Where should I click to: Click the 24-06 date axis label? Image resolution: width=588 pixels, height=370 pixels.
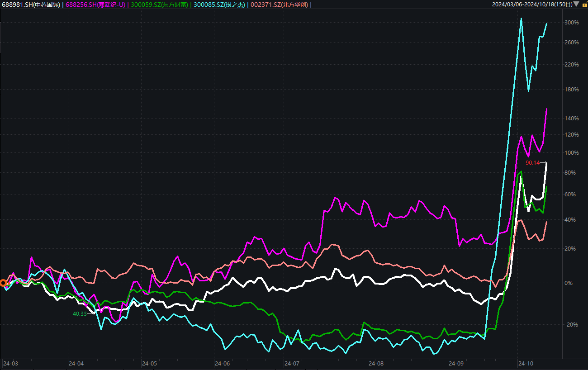(222, 363)
